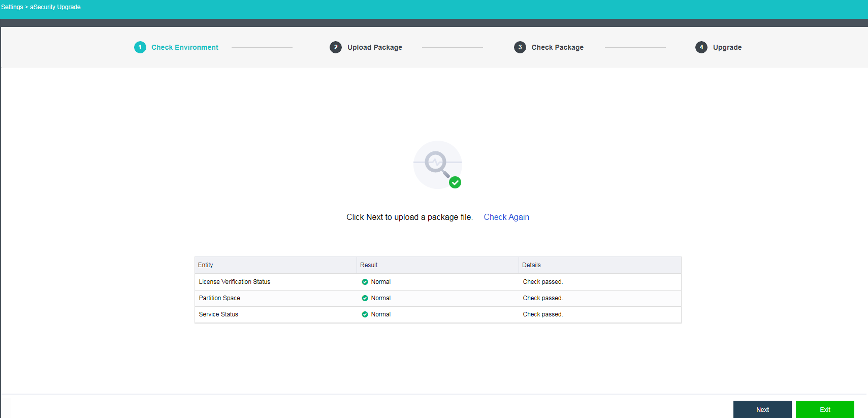
Task: Select the Check Package step label
Action: (x=557, y=47)
